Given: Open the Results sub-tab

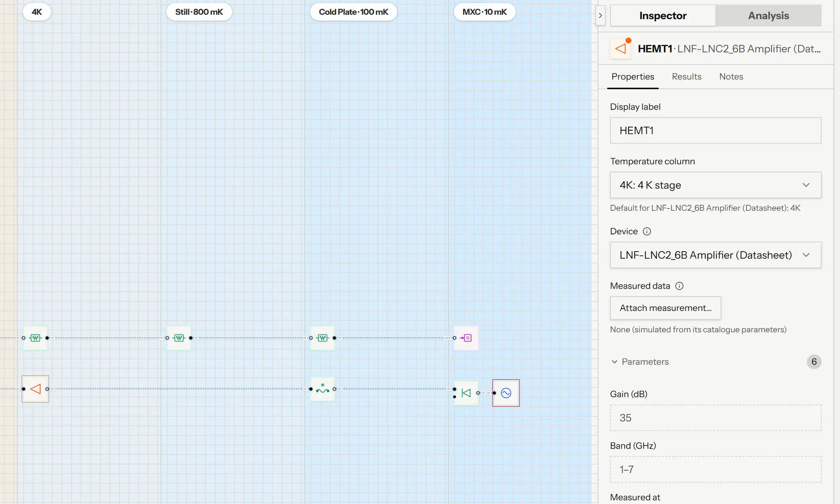Looking at the screenshot, I should tap(686, 76).
